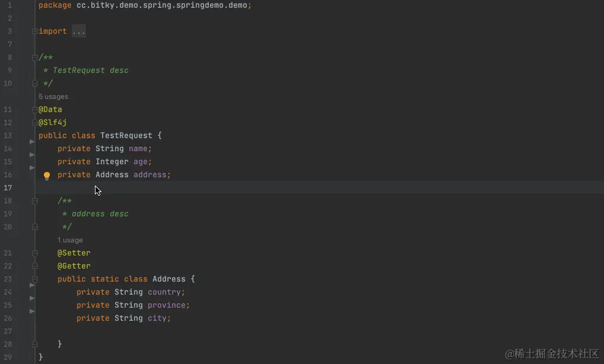Open the 5 usages hint
The image size is (604, 364).
(x=53, y=97)
